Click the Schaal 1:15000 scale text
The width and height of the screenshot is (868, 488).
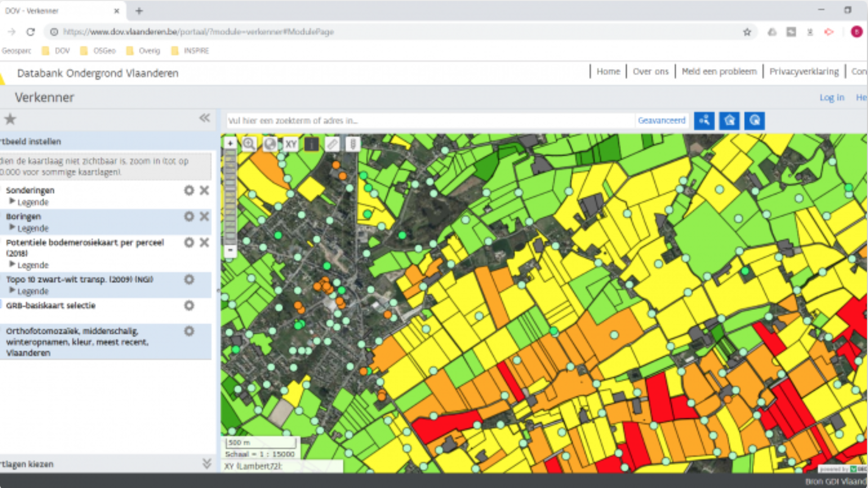[x=260, y=454]
